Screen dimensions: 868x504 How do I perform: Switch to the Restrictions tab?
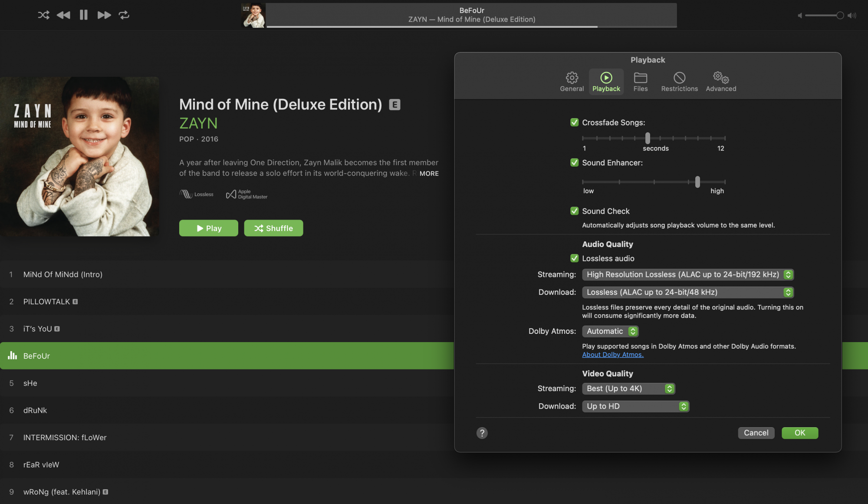click(x=680, y=82)
